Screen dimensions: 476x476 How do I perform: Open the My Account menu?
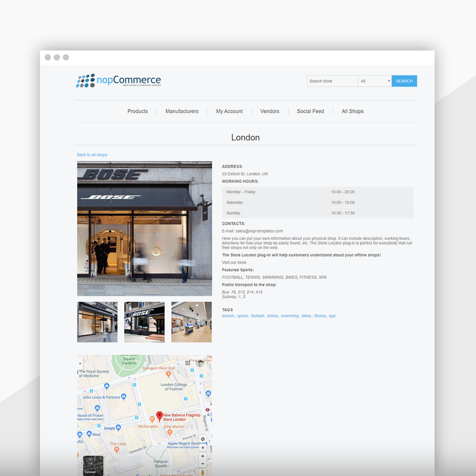tap(229, 111)
